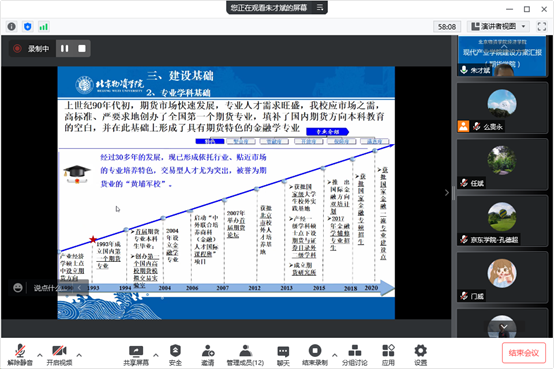Click the graduation cap image on slide

[x=77, y=174]
